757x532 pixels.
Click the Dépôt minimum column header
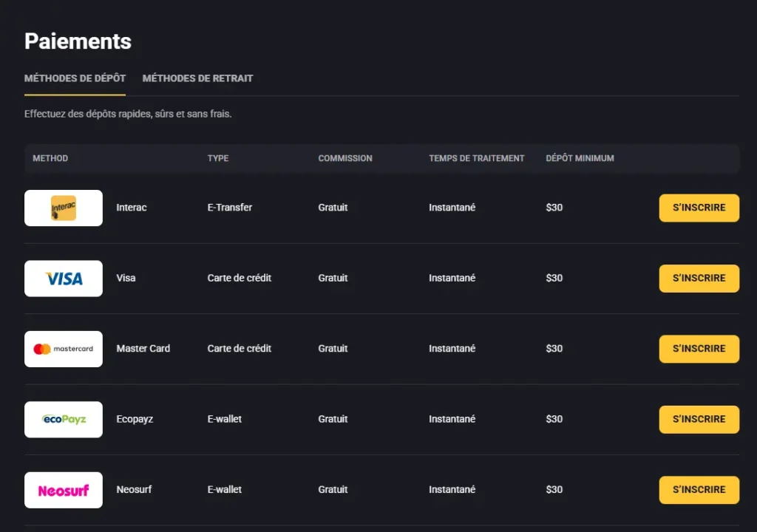point(580,158)
